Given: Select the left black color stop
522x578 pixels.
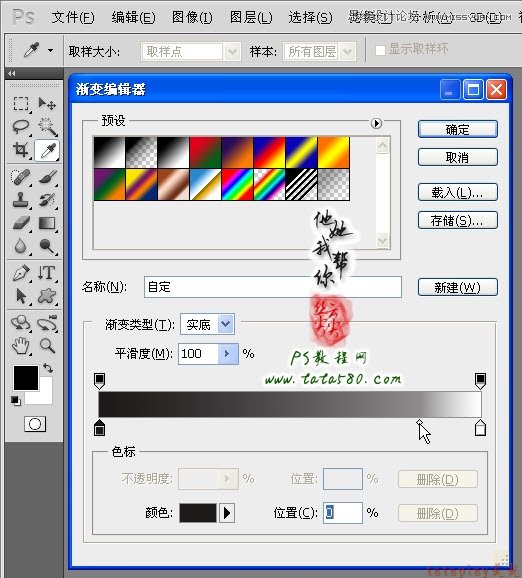Looking at the screenshot, I should pyautogui.click(x=100, y=428).
